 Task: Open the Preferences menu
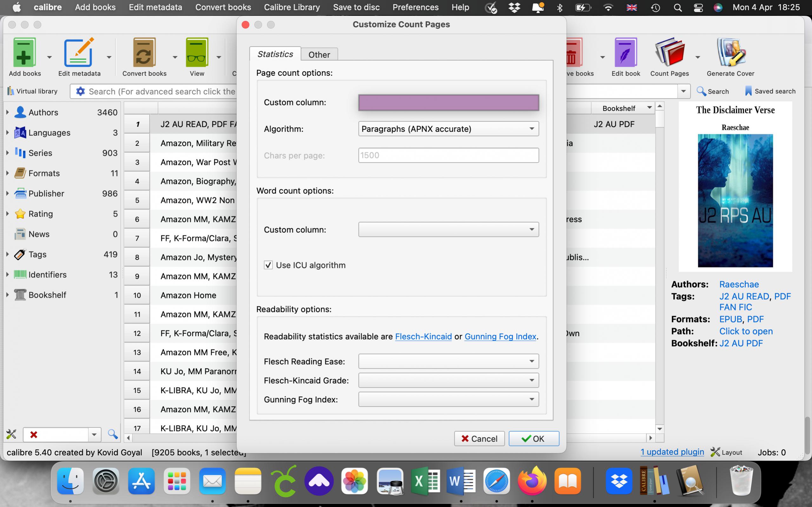click(x=415, y=7)
